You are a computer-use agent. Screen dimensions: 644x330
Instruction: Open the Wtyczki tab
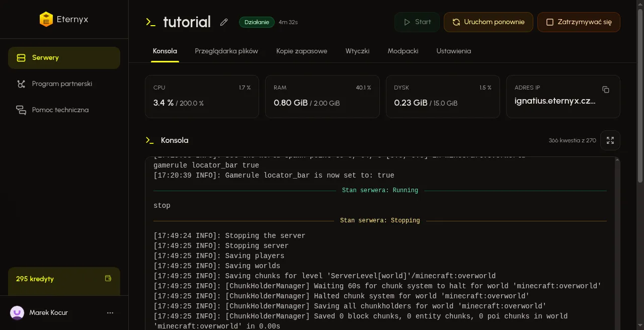pyautogui.click(x=357, y=51)
